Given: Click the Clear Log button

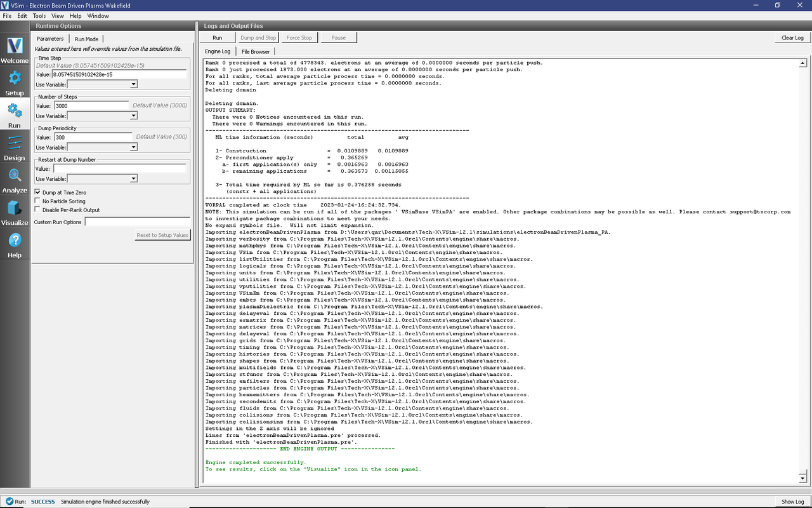Looking at the screenshot, I should (x=792, y=37).
